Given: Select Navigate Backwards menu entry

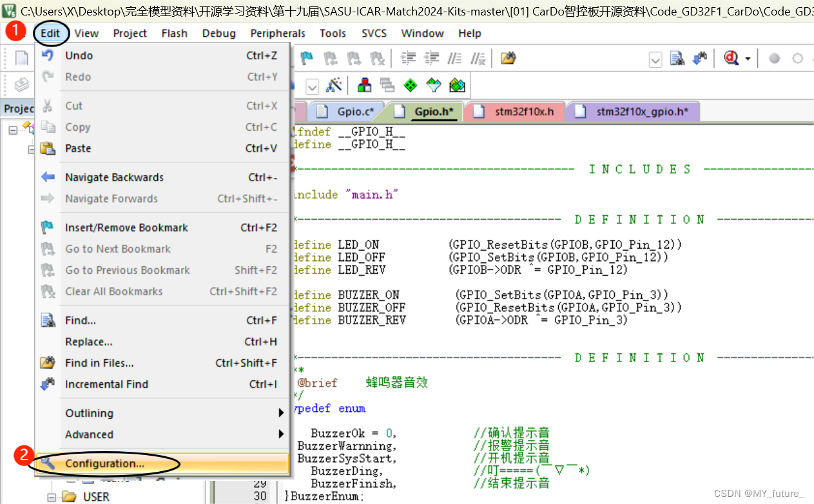Looking at the screenshot, I should click(161, 177).
